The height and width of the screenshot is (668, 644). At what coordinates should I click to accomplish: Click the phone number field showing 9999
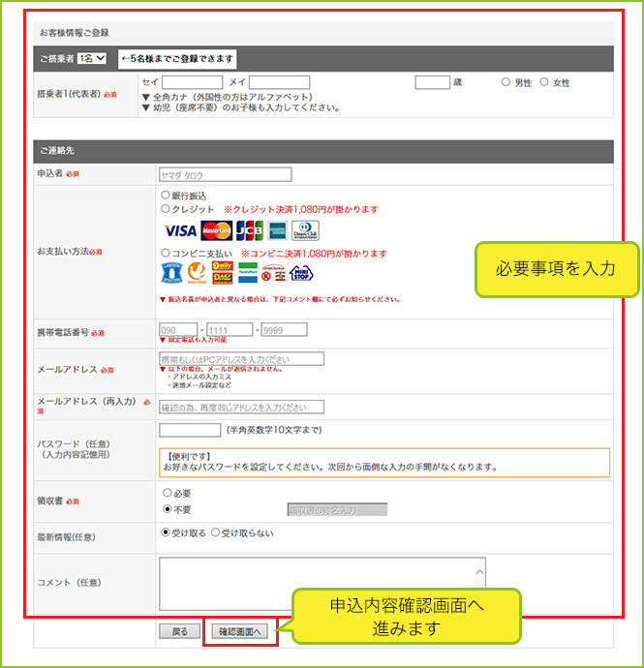tap(285, 330)
